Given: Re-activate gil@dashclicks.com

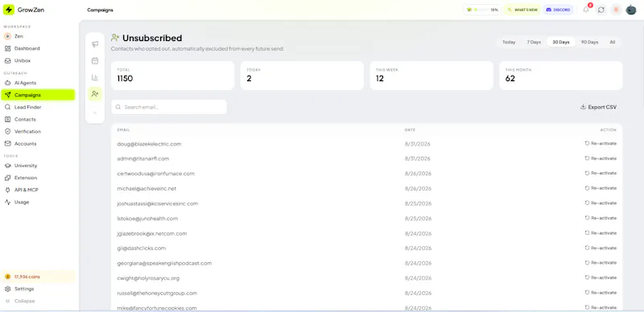Looking at the screenshot, I should [601, 248].
